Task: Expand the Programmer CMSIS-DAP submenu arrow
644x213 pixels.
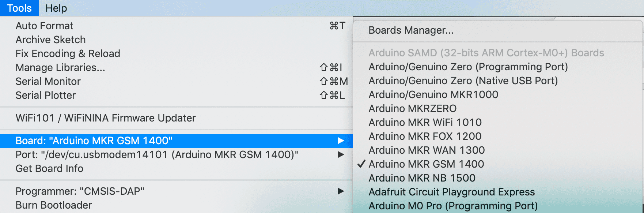Action: click(x=341, y=191)
